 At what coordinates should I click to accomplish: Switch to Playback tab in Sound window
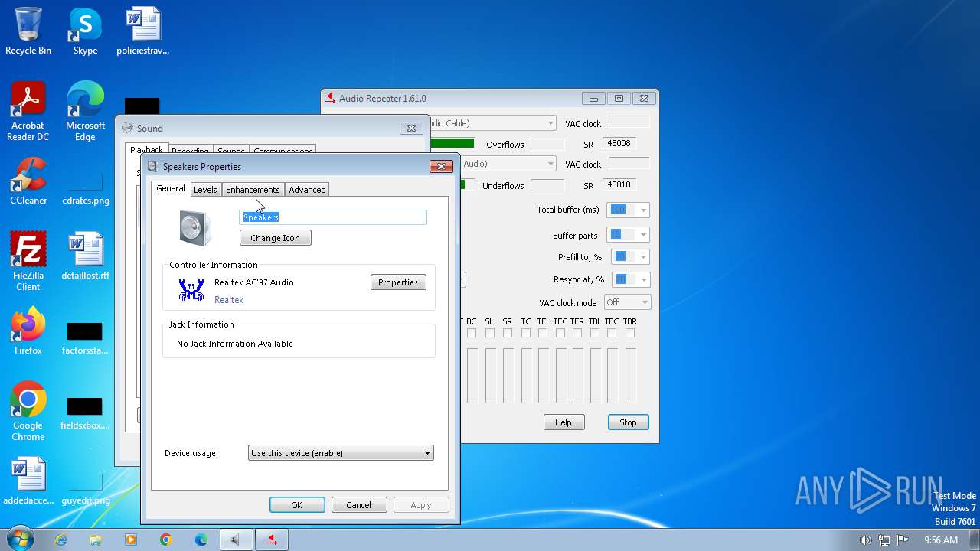(x=146, y=150)
